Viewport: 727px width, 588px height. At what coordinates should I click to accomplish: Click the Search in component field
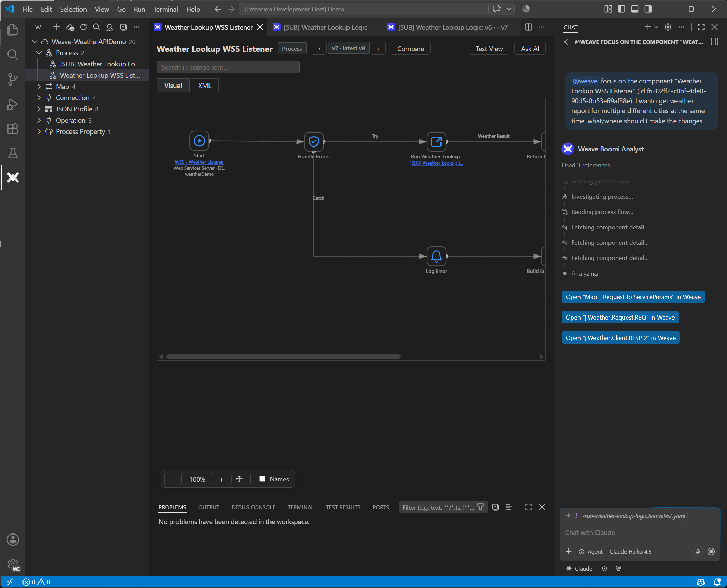(228, 67)
